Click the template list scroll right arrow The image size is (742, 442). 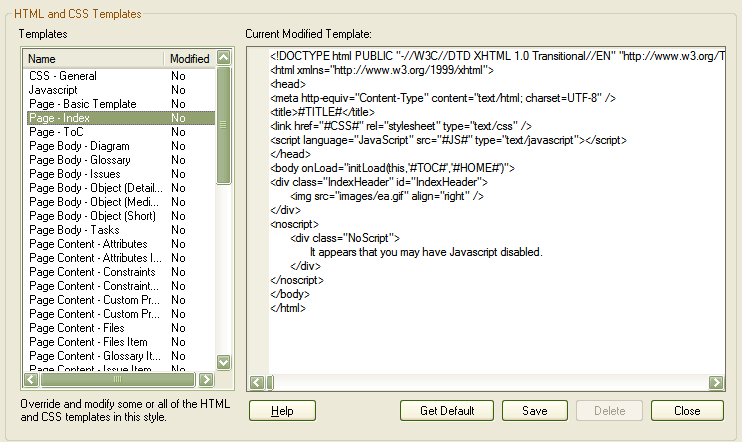pos(206,380)
